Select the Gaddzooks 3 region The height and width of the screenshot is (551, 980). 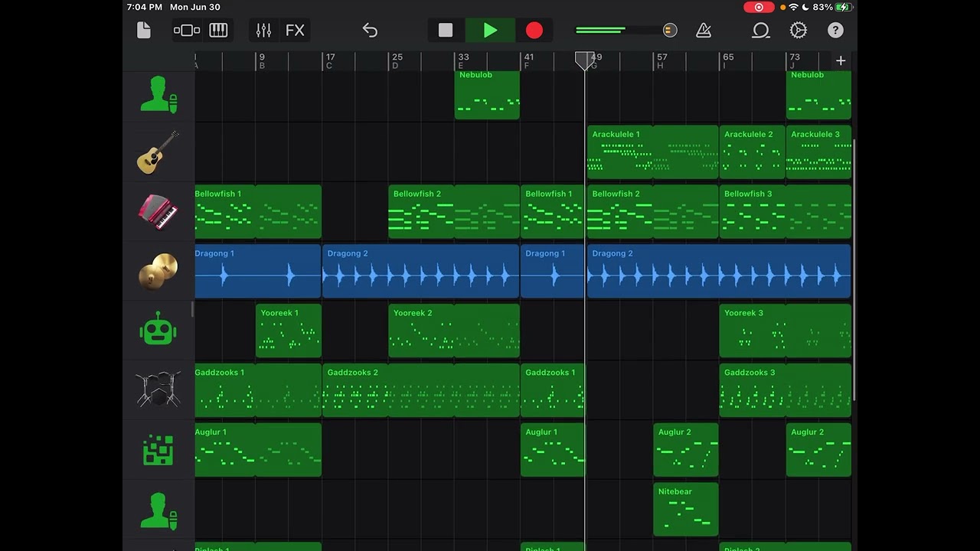[786, 391]
